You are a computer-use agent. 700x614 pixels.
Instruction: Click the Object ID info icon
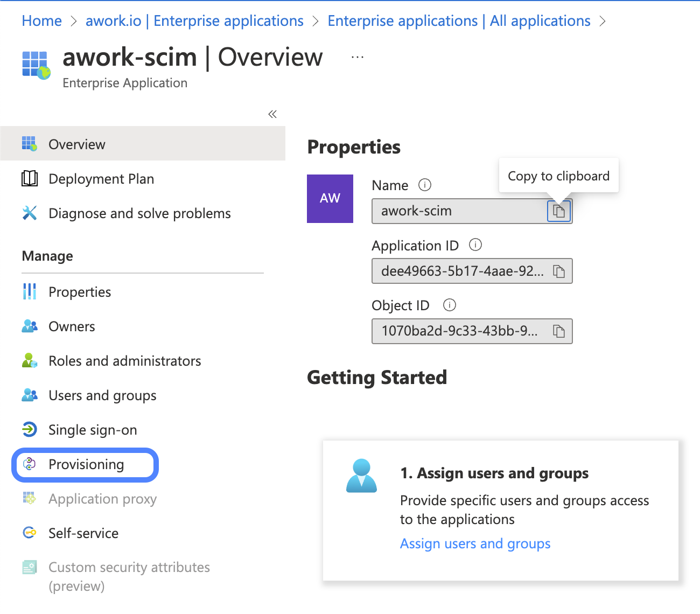pos(450,305)
